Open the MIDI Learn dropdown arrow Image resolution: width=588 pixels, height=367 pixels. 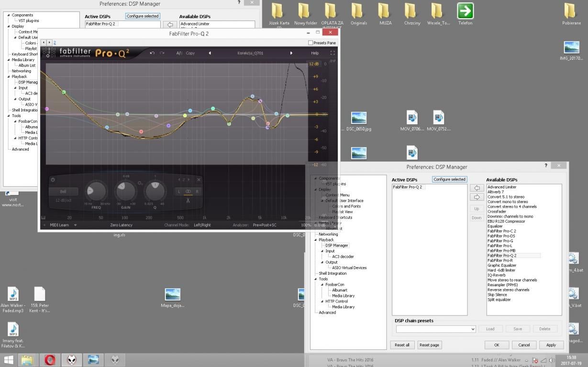75,225
